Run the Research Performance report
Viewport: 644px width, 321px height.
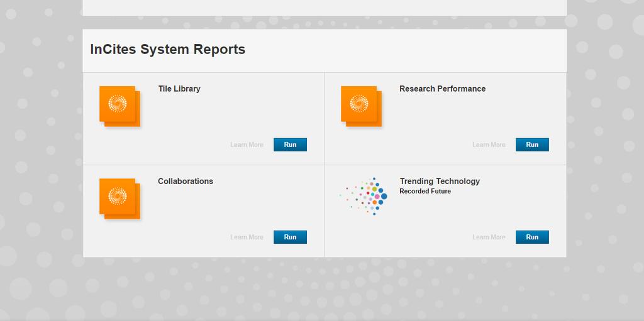(532, 144)
